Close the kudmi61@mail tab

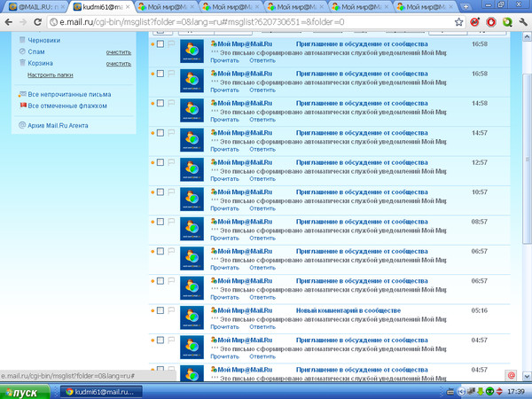[x=127, y=7]
